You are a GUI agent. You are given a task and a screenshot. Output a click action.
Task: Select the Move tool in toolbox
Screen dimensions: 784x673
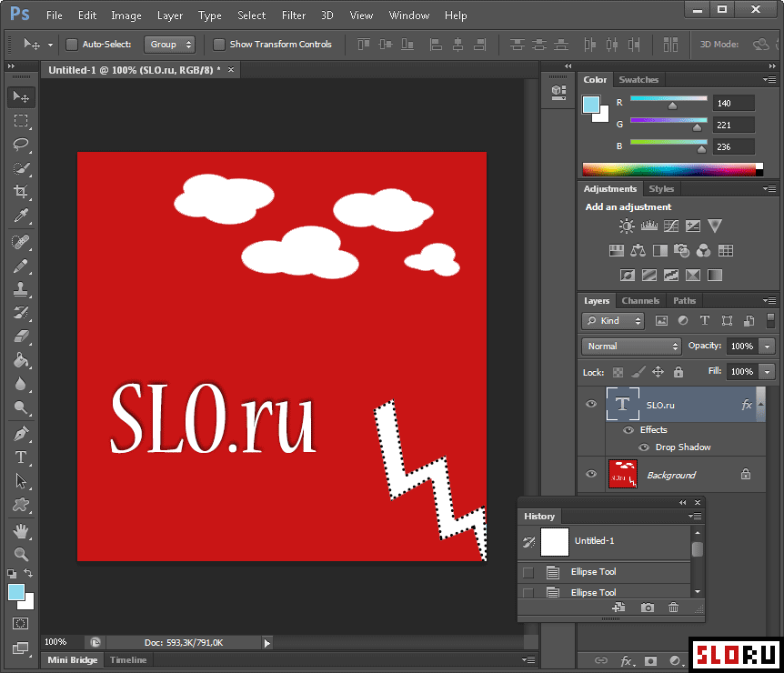[x=21, y=96]
